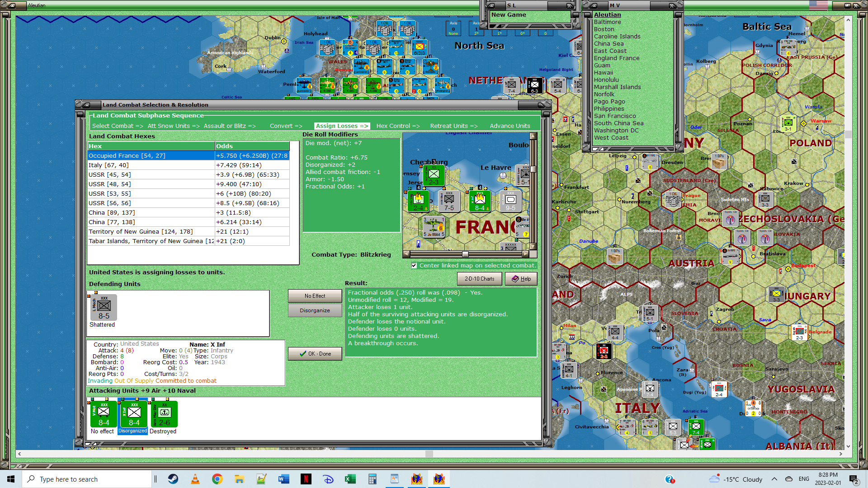Click the United States flag icon in title bar
Viewport: 868px width, 488px height.
click(818, 5)
